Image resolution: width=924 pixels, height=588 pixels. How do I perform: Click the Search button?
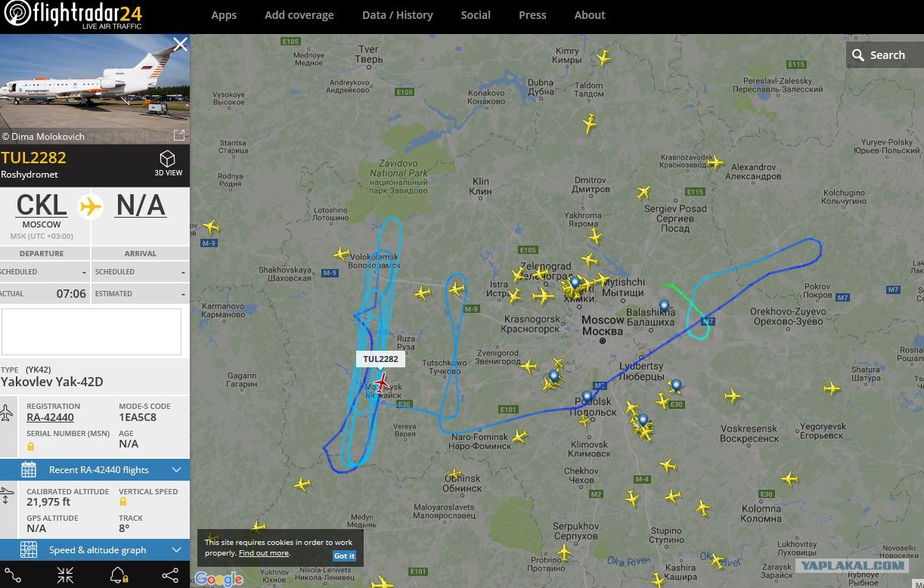(x=885, y=54)
